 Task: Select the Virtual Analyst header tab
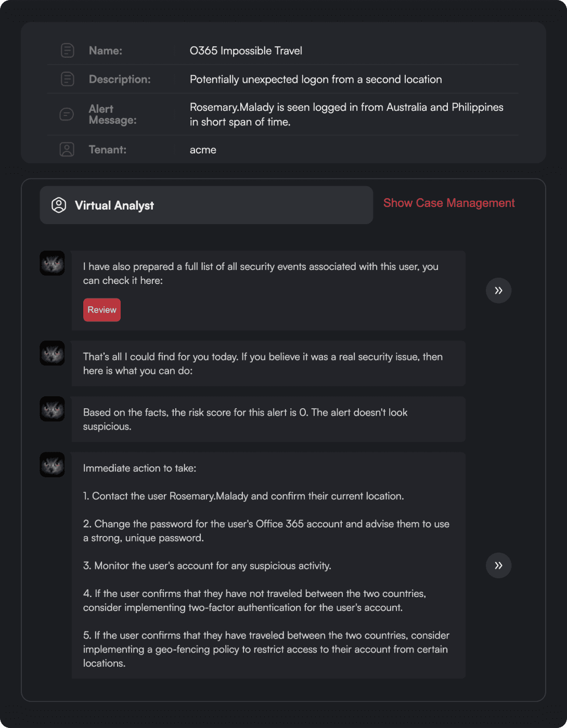click(206, 205)
